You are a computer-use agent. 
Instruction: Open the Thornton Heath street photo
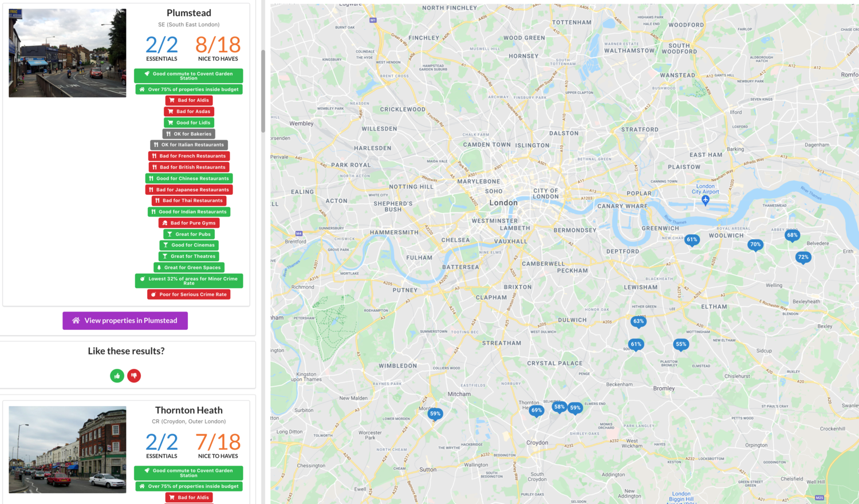click(x=68, y=450)
